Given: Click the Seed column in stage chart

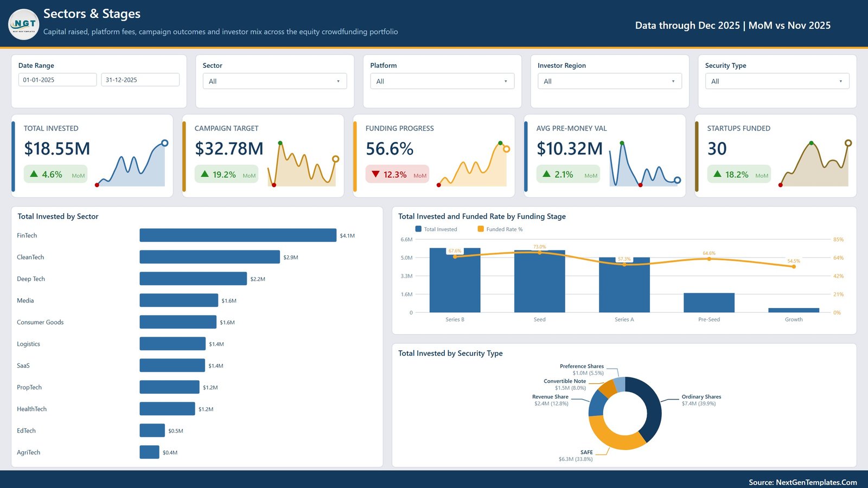Looking at the screenshot, I should [x=539, y=281].
